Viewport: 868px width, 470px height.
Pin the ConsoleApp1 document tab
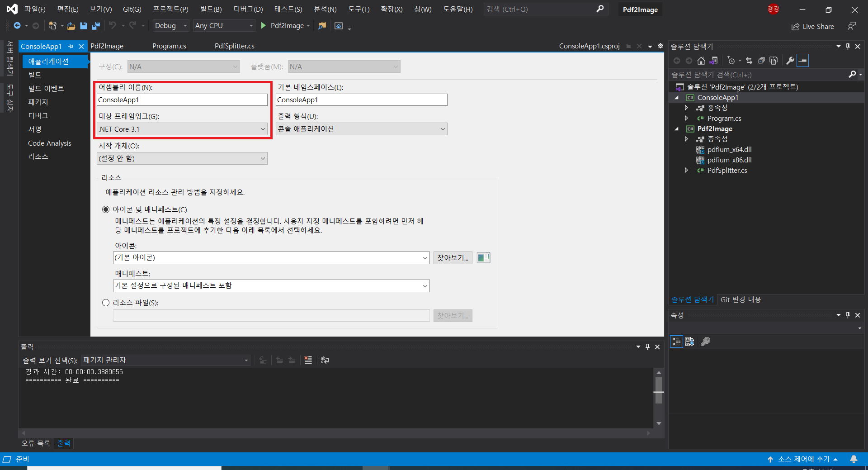pos(71,47)
